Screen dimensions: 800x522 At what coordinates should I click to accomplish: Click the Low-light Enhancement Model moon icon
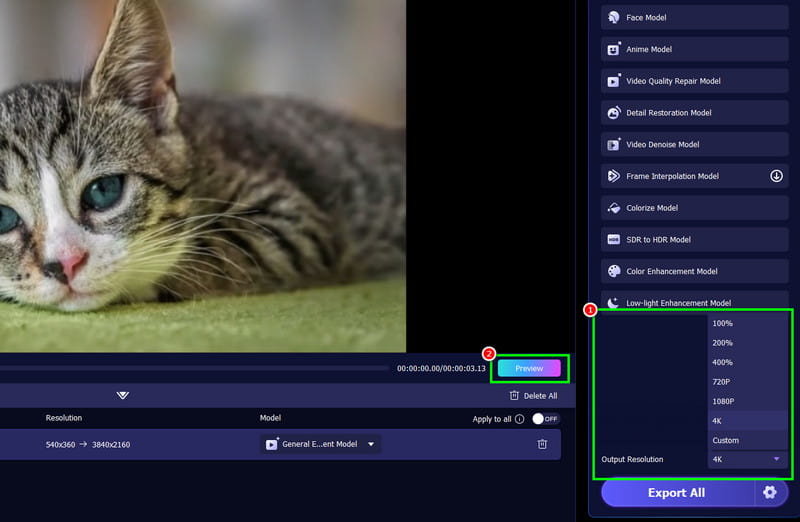(613, 303)
